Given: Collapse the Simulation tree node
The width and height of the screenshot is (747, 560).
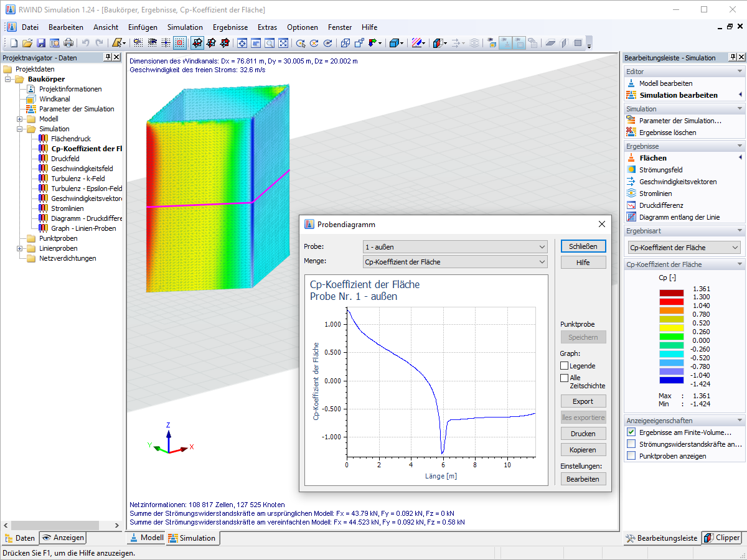Looking at the screenshot, I should click(x=20, y=129).
